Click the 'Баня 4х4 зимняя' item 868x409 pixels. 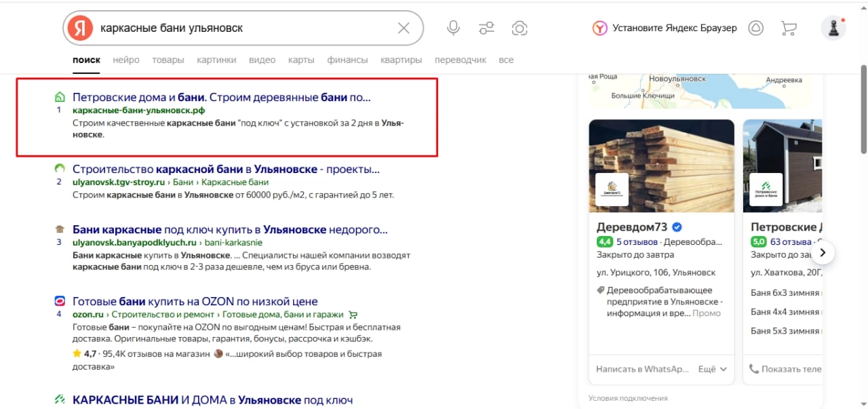pos(786,312)
